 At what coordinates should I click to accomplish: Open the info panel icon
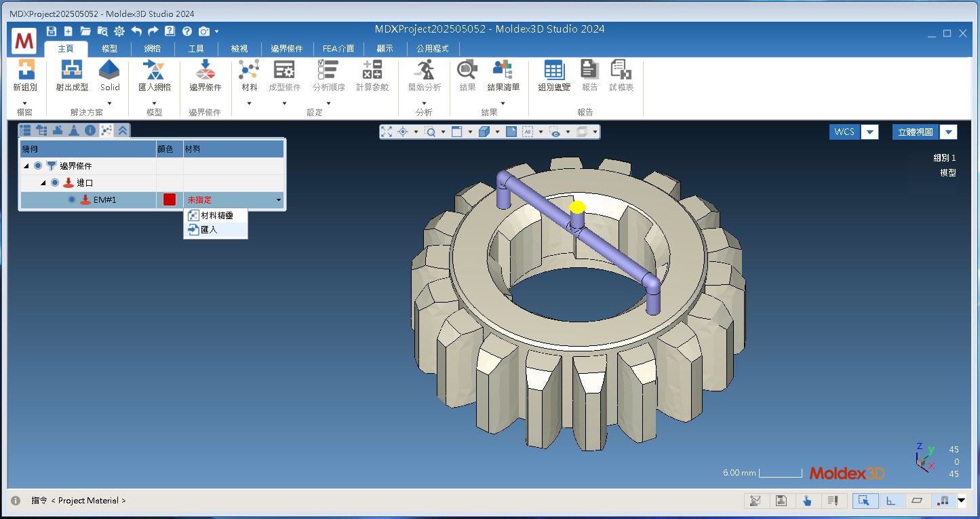pos(90,130)
